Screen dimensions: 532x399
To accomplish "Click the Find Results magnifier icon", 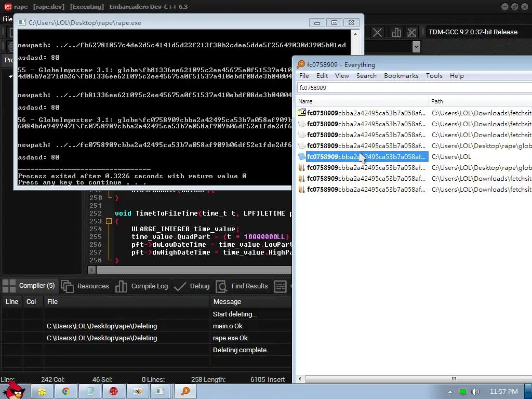I will tap(221, 286).
